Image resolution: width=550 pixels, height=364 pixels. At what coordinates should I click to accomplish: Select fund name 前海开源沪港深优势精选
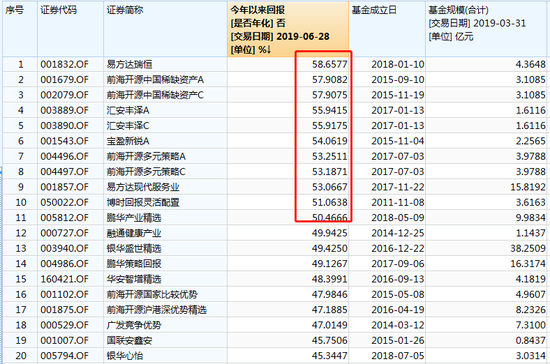click(x=157, y=310)
